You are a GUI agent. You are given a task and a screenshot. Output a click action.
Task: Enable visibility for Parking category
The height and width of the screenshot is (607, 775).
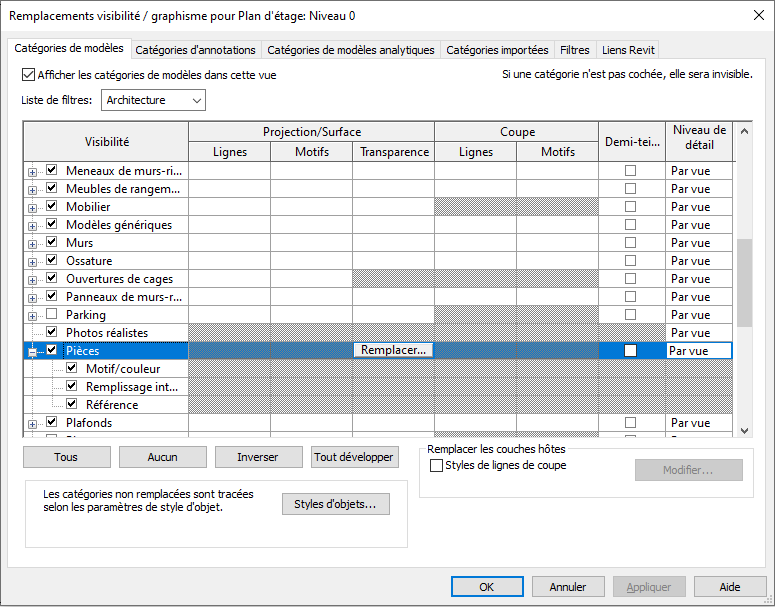coord(52,315)
